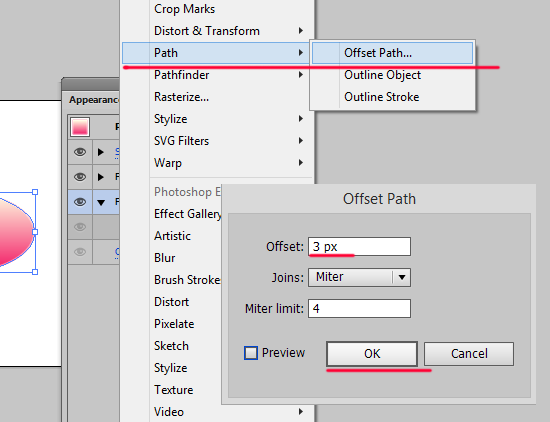Toggle visibility eye of first appearance row
This screenshot has width=550, height=422.
[x=80, y=152]
